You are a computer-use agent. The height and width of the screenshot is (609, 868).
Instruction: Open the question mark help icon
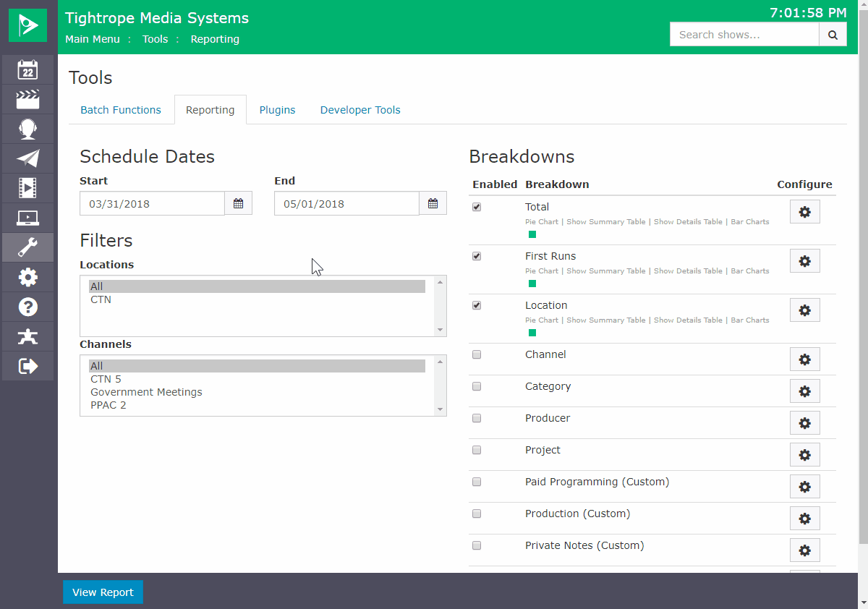27,307
